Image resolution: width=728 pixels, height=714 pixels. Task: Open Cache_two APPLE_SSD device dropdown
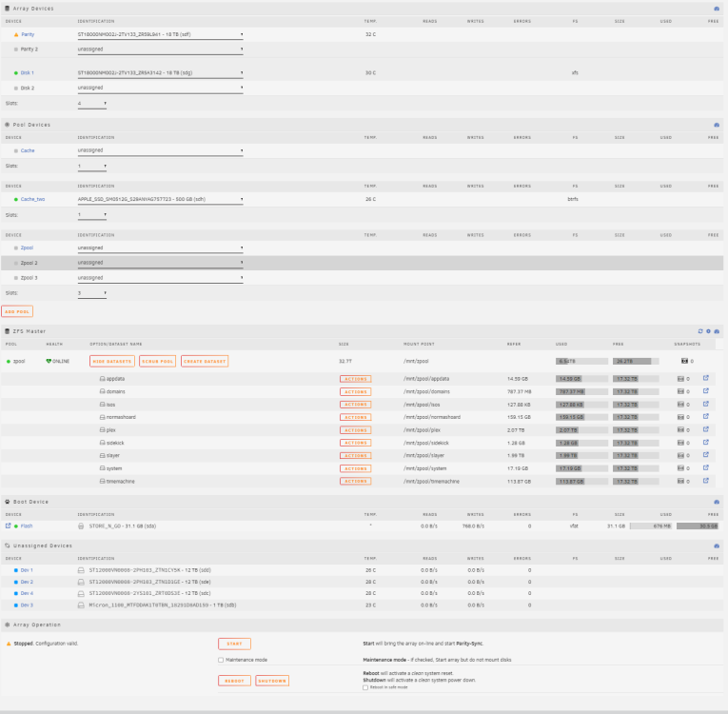coord(160,199)
